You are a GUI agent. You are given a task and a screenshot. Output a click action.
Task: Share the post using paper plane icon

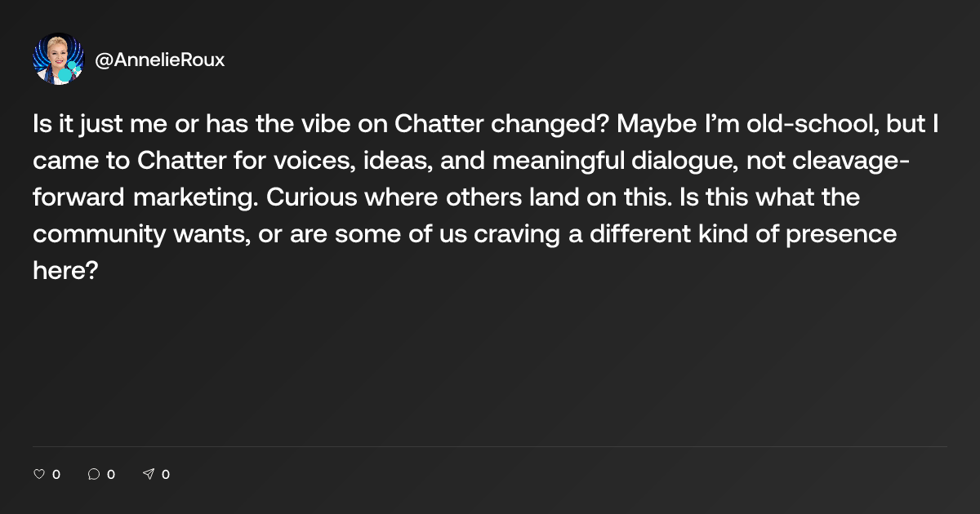click(149, 474)
